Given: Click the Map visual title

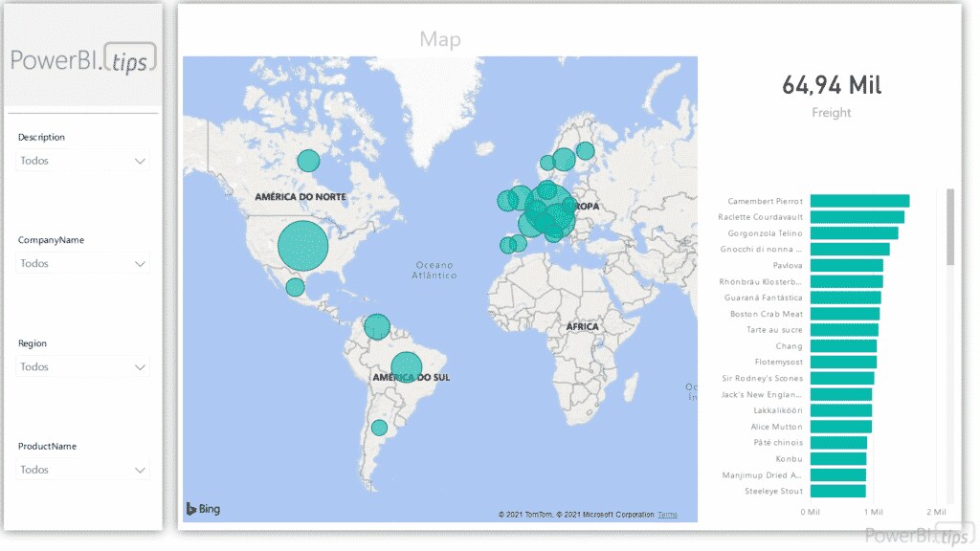Looking at the screenshot, I should [x=440, y=39].
